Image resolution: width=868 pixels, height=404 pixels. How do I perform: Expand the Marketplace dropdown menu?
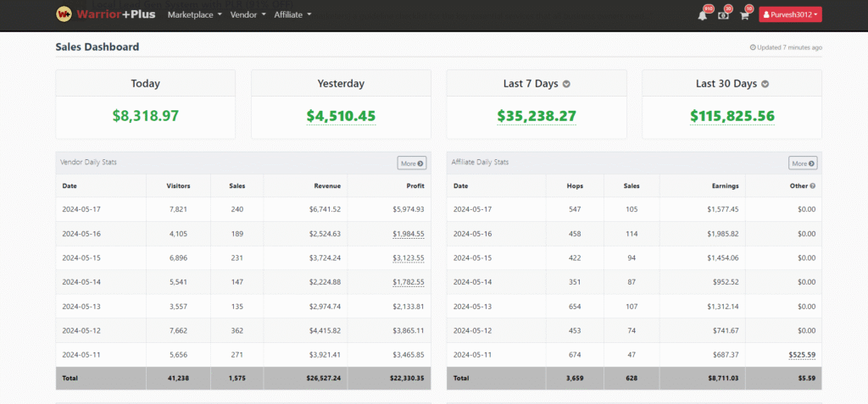(194, 14)
